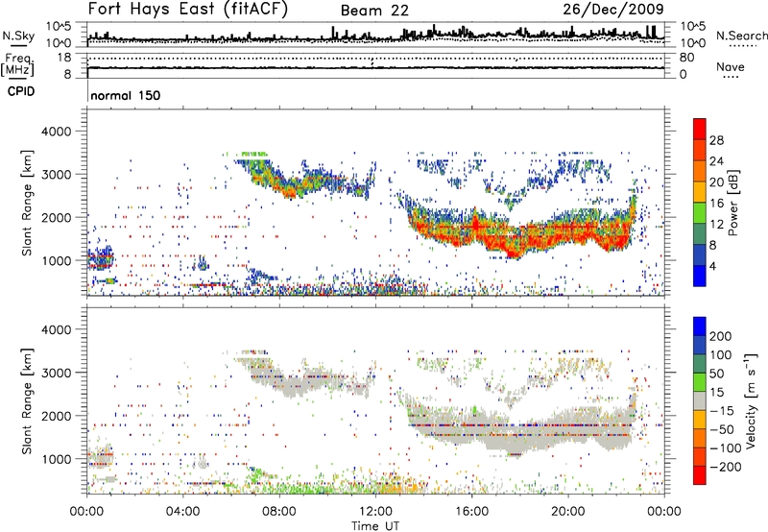Click the blue bottom of power colorbar
This screenshot has width=768, height=532.
pos(700,276)
